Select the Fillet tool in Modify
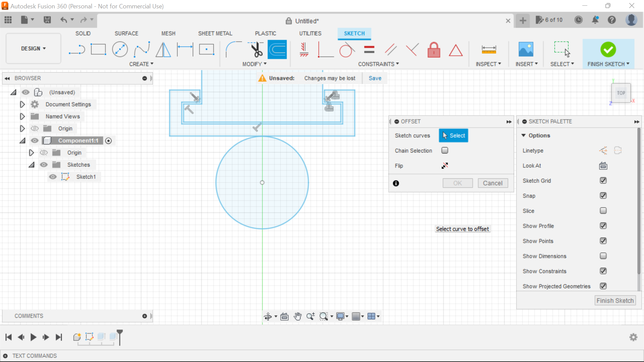The height and width of the screenshot is (362, 644). (234, 49)
